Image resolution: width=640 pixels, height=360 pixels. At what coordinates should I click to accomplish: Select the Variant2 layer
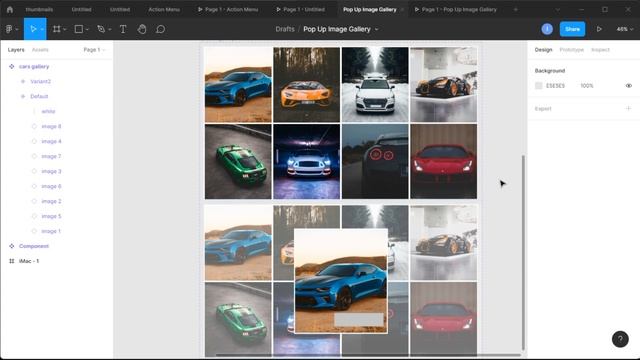click(x=40, y=81)
